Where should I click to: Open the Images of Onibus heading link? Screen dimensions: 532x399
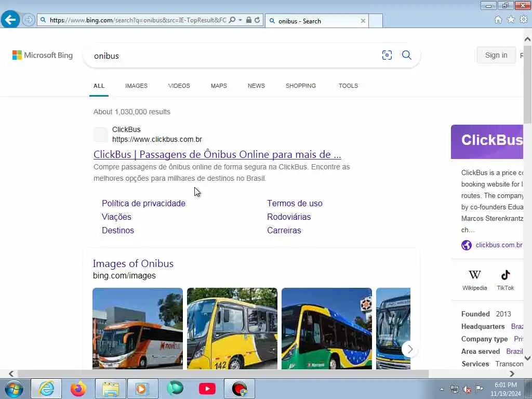click(133, 263)
